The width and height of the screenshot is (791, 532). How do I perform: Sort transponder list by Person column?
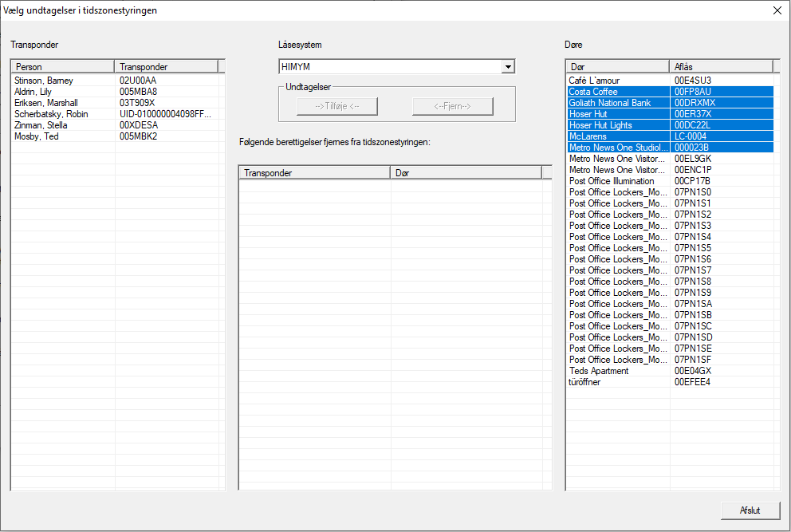tap(62, 67)
